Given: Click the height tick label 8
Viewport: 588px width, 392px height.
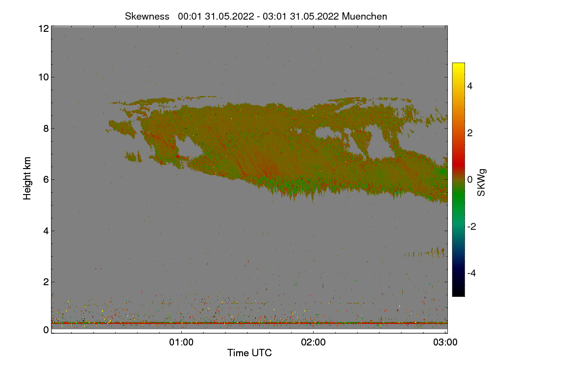Looking at the screenshot, I should click(46, 128).
